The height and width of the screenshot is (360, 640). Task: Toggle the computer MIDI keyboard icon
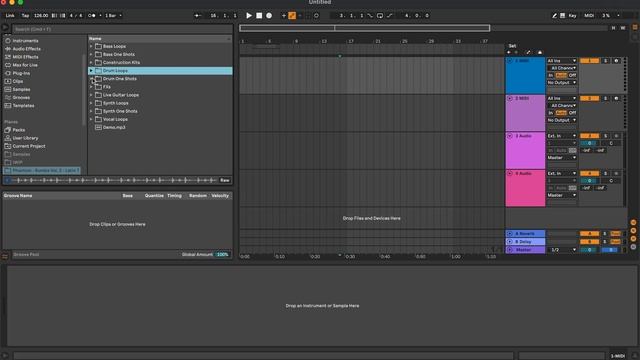[x=562, y=16]
